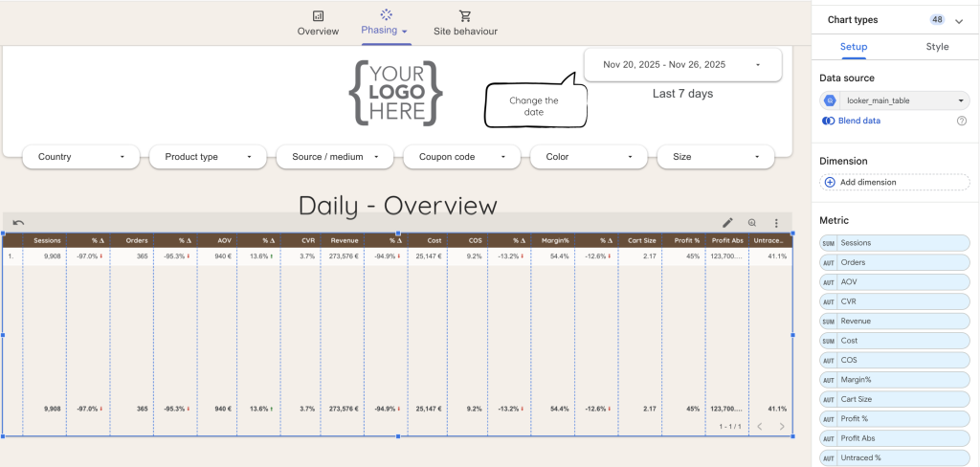Open the Country filter dropdown

(x=81, y=157)
